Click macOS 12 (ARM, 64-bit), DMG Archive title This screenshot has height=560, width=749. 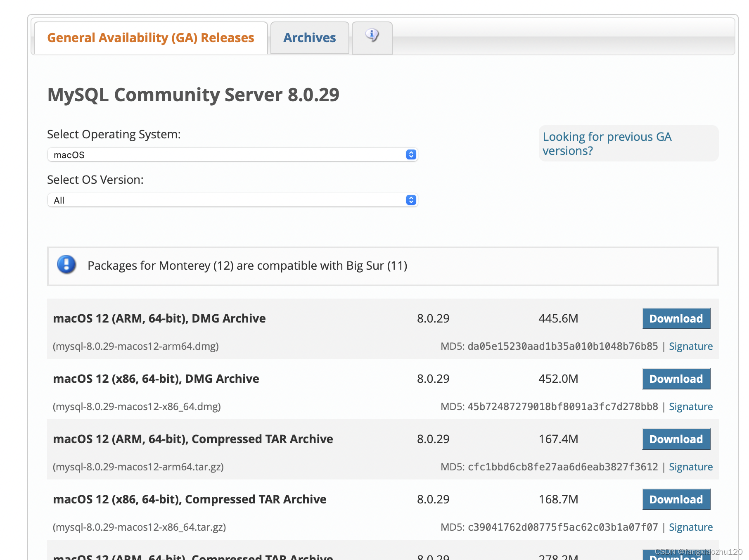[159, 318]
